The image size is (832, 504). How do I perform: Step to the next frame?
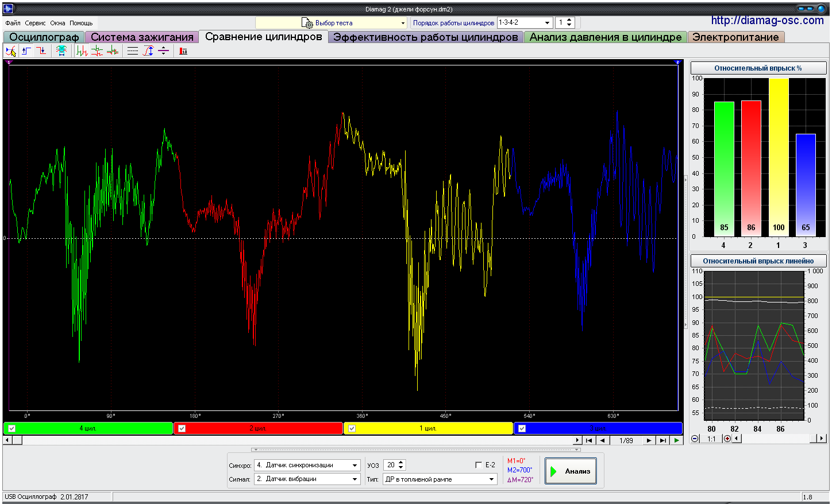(649, 440)
